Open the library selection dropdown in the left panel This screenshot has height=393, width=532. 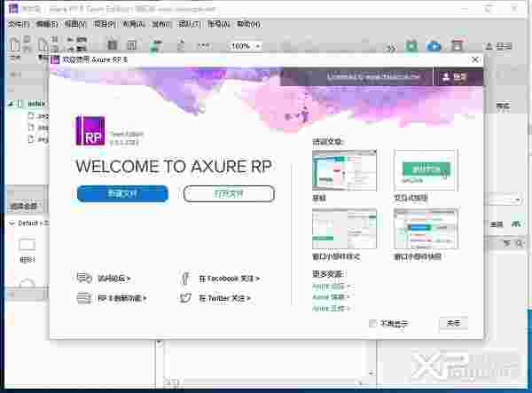pos(25,206)
